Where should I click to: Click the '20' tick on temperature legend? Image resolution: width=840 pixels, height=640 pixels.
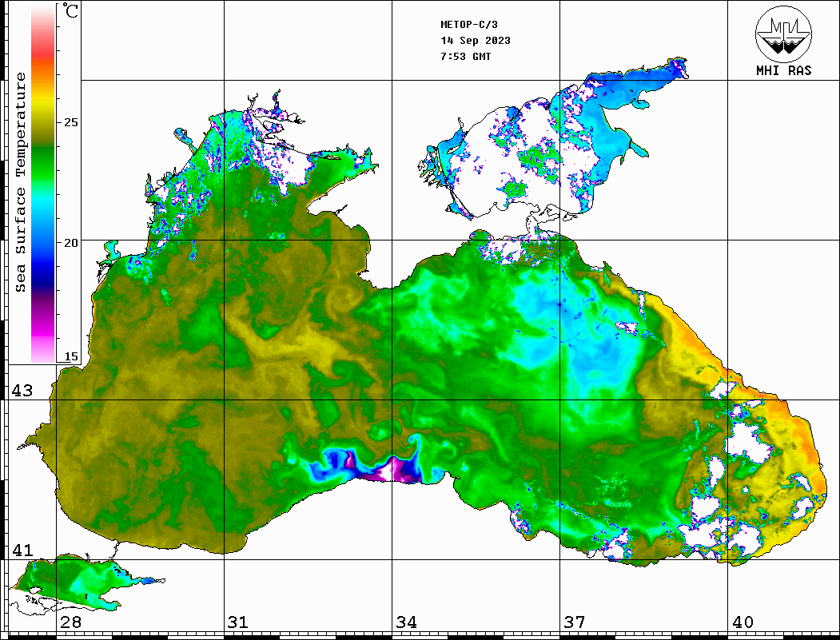point(70,243)
